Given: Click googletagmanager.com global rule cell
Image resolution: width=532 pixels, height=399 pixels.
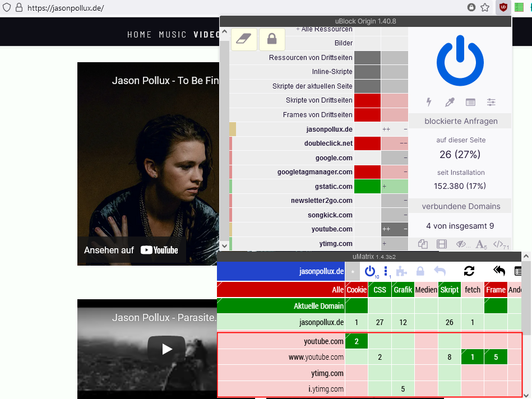Looking at the screenshot, I should pyautogui.click(x=367, y=172).
